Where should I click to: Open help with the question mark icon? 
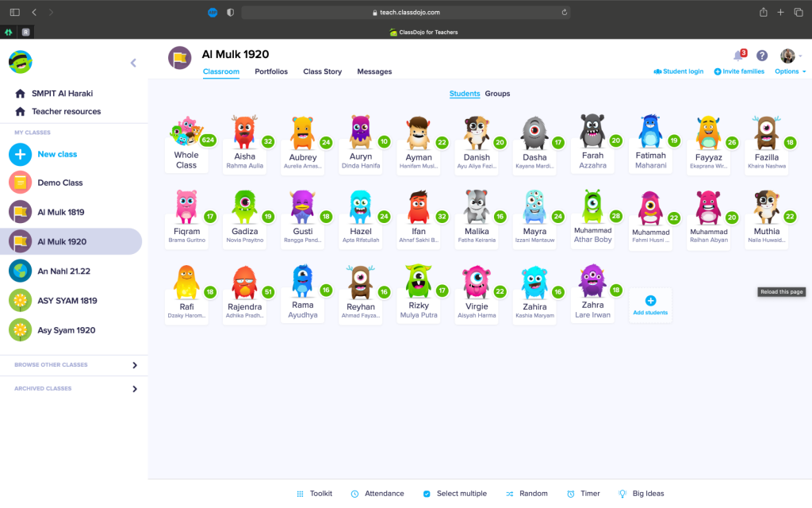point(762,56)
